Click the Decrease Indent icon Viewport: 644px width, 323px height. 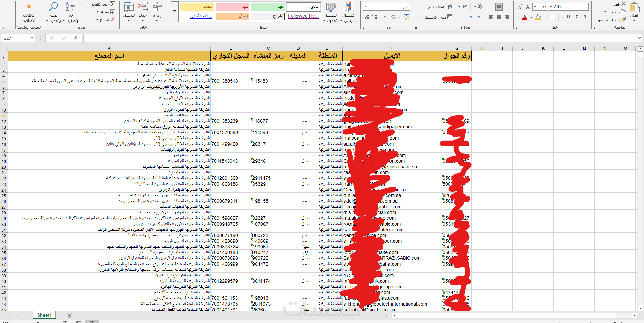coord(480,17)
